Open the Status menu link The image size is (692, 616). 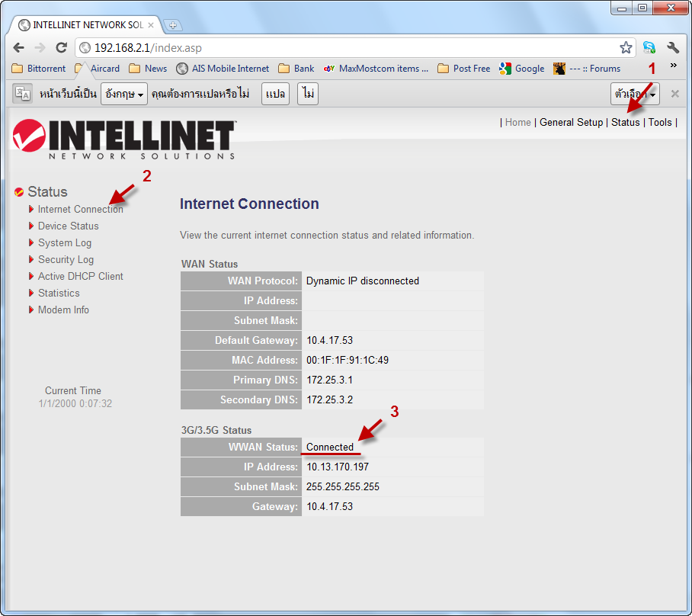pos(626,122)
